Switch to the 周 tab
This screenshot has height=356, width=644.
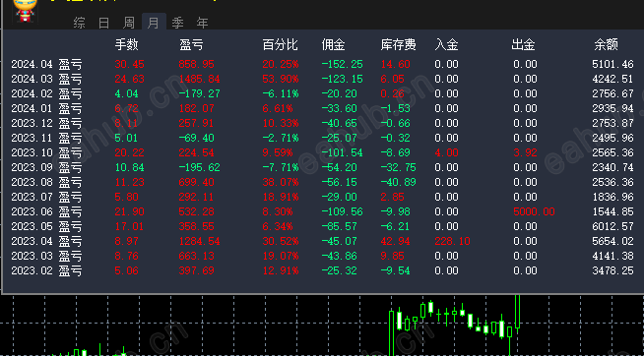(129, 23)
